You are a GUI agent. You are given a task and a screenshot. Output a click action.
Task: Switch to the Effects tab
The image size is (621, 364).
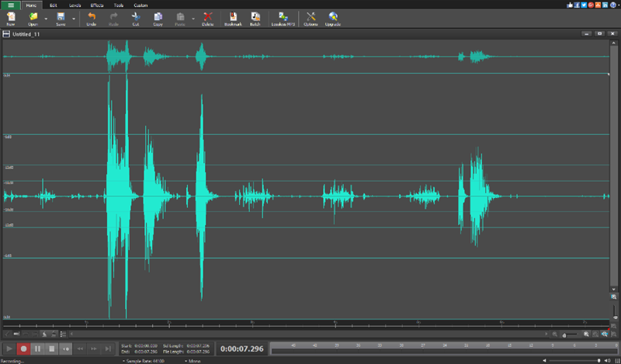coord(96,5)
